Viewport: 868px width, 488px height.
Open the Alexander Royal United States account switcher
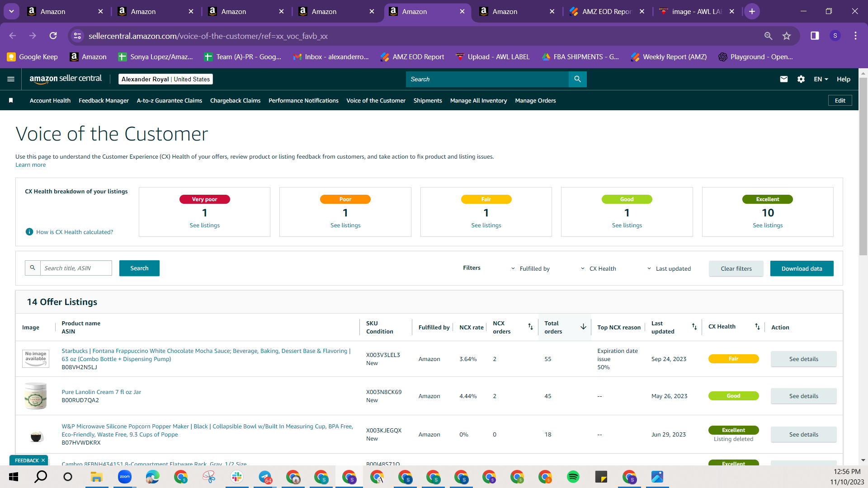[x=165, y=79]
